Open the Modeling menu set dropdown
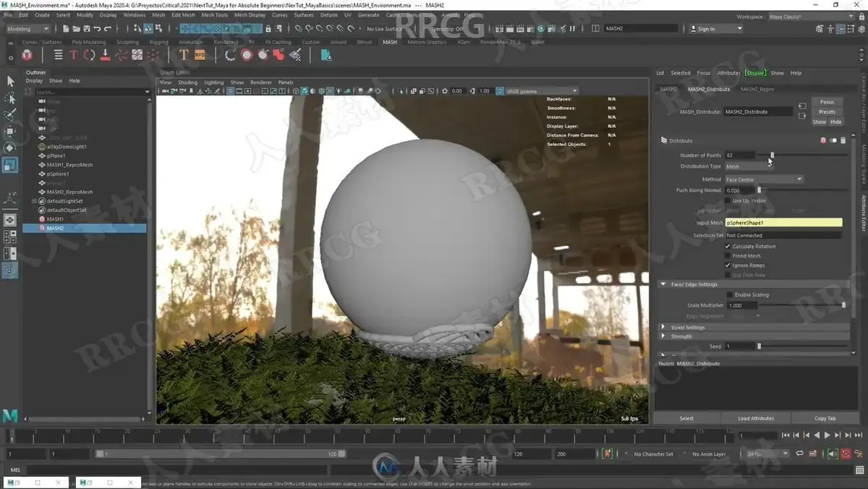 (x=27, y=29)
